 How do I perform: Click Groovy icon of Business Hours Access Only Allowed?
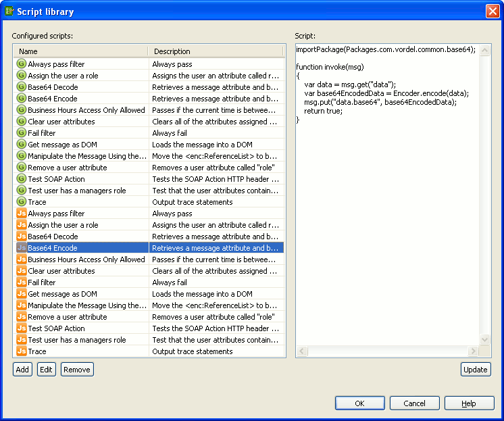[21, 109]
